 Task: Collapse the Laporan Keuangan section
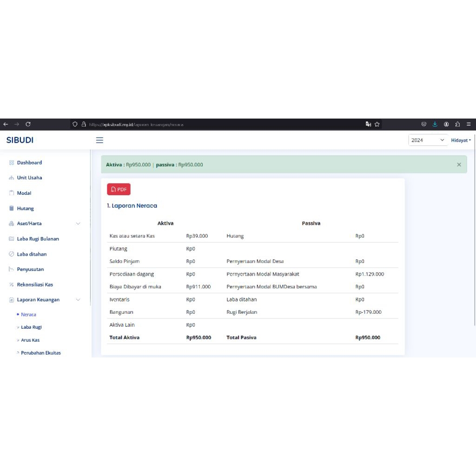pos(78,299)
